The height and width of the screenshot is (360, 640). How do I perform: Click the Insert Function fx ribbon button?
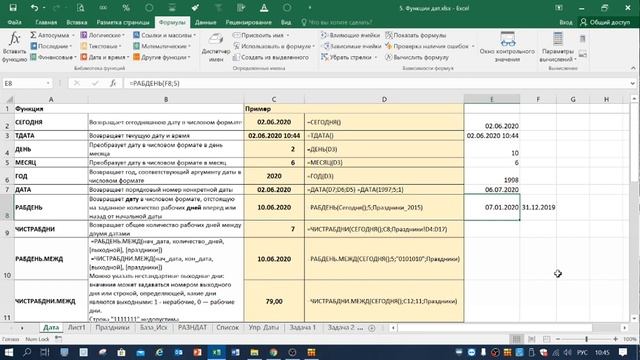(x=14, y=47)
